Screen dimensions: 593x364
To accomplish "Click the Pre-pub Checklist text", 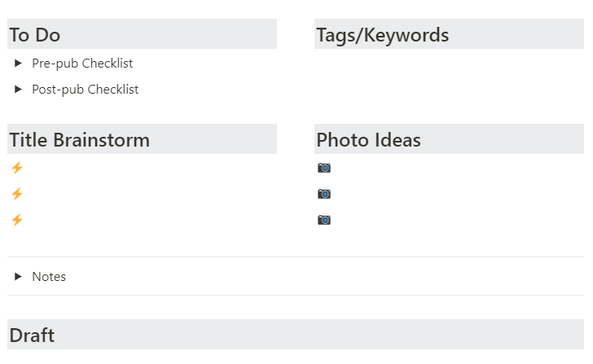I will pos(82,64).
